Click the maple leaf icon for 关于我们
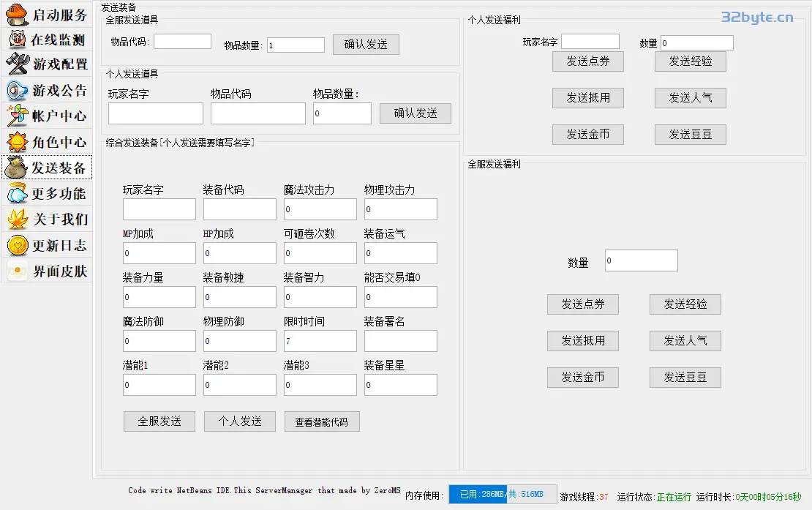Viewport: 812px width, 510px height. coord(17,219)
